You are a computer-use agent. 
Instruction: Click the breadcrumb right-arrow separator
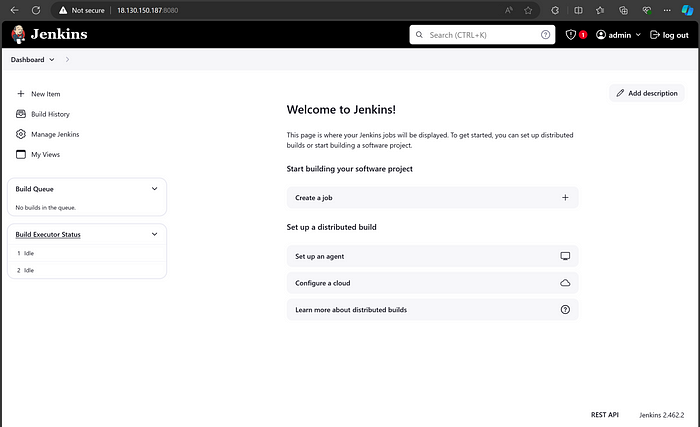[x=67, y=59]
